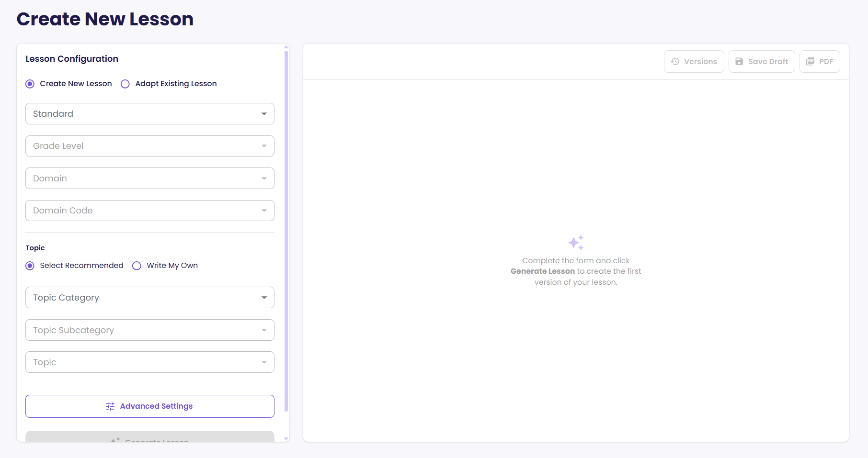Screen dimensions: 868x458
Task: Expand the Grade Level dropdown
Action: point(150,146)
